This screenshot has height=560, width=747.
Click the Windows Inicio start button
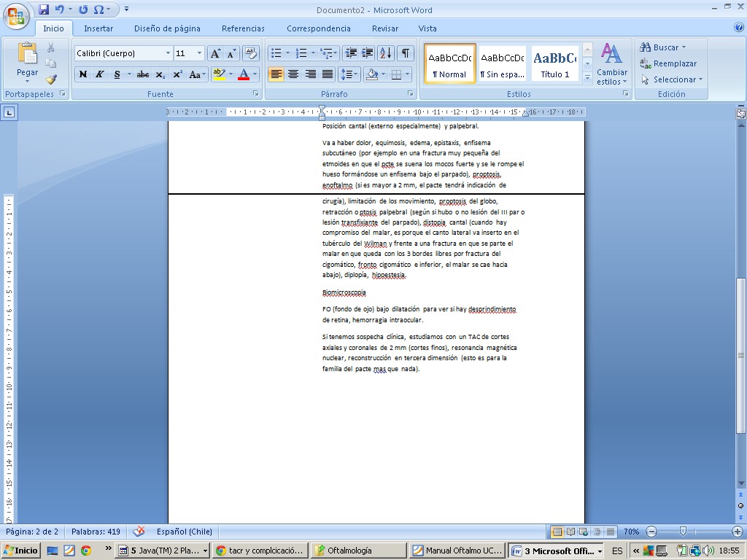click(21, 551)
